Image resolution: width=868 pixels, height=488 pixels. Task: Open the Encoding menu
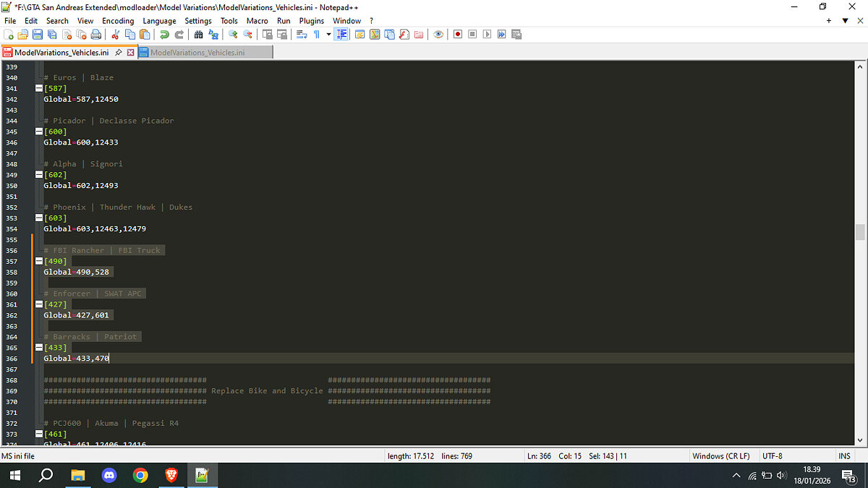pos(117,21)
